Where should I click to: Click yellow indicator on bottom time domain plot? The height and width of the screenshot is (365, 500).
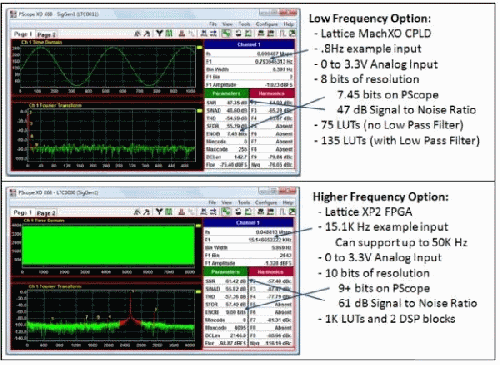[x=199, y=226]
